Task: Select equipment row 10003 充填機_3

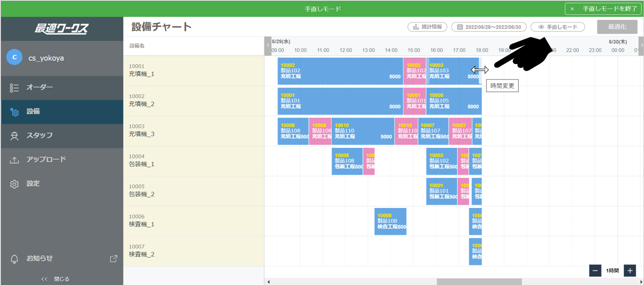Action: pyautogui.click(x=194, y=131)
